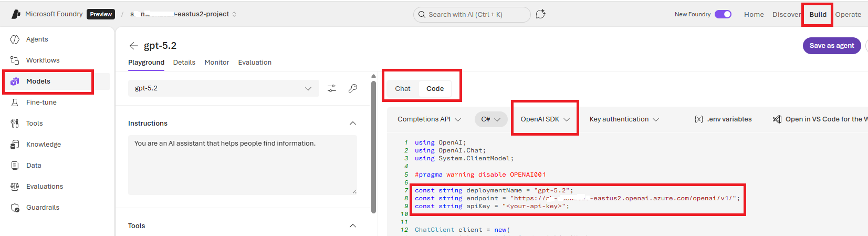
Task: Open model parameter settings sliders icon
Action: [332, 88]
